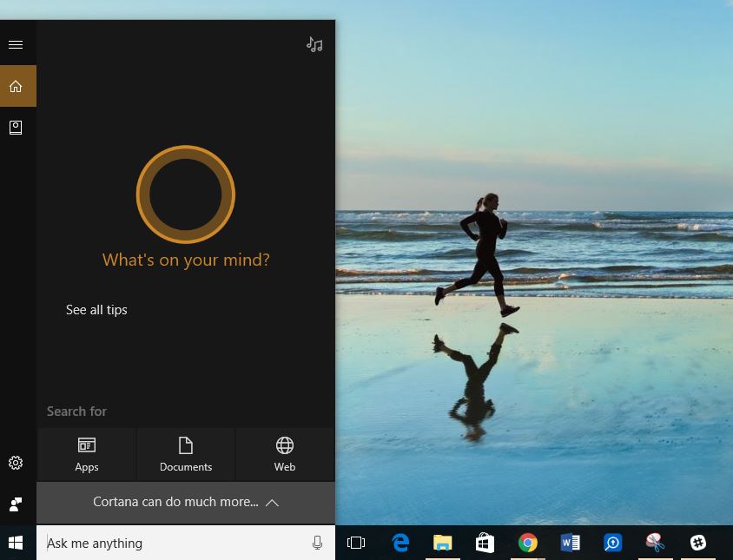Open Windows Store from taskbar
Viewport: 733px width, 560px height.
click(485, 543)
